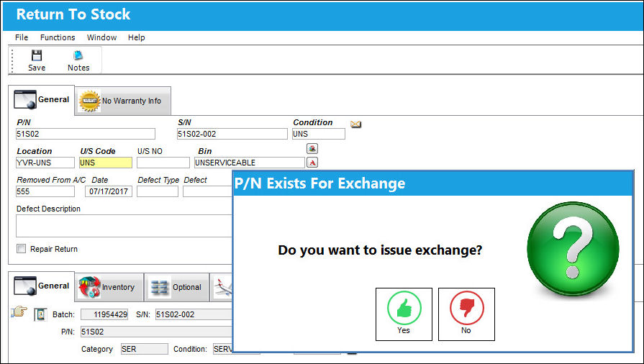Click the Condition field showing UNS
The height and width of the screenshot is (364, 644).
(x=319, y=134)
